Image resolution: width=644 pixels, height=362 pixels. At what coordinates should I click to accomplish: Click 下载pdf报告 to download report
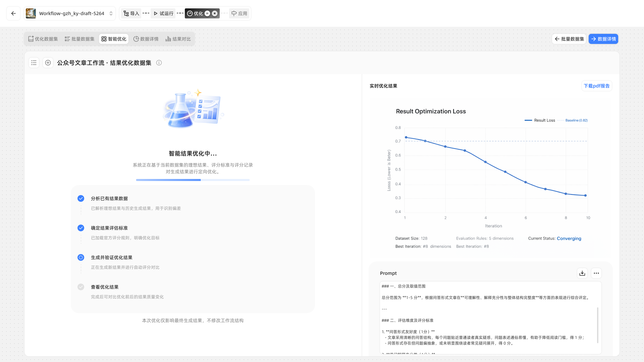(597, 86)
